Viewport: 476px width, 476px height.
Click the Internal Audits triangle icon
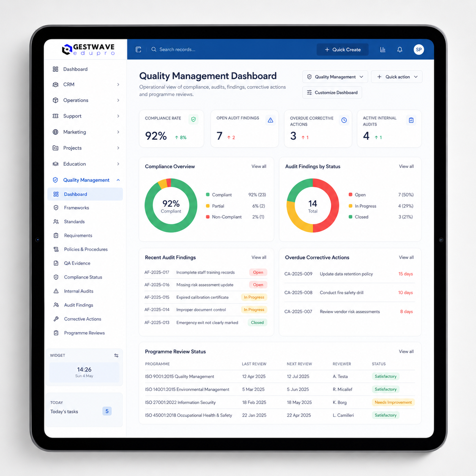pyautogui.click(x=56, y=291)
